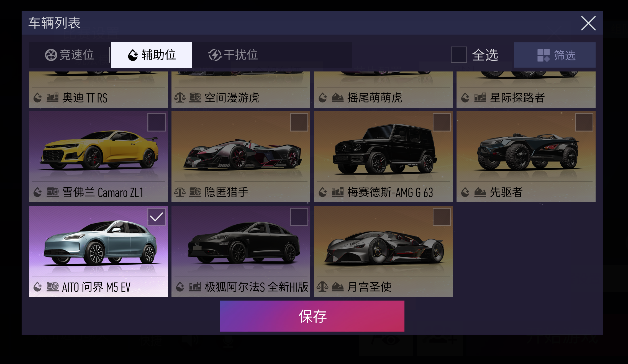628x364 pixels.
Task: Click the balance scale icon on 月宫圣使
Action: click(322, 287)
